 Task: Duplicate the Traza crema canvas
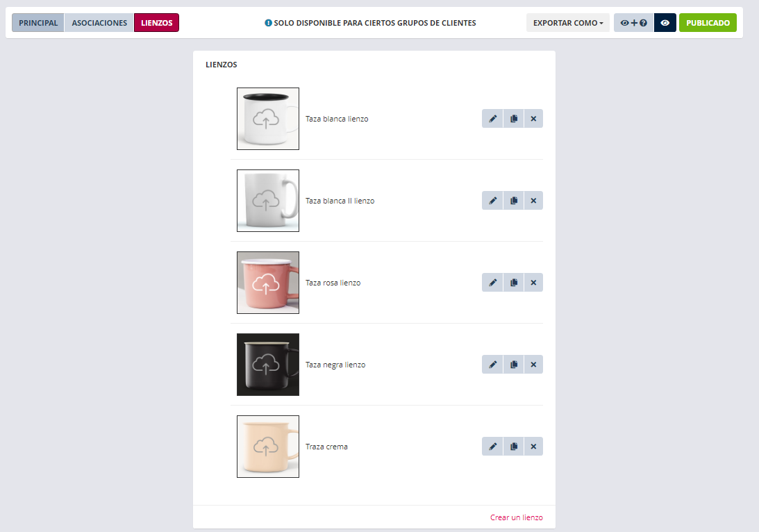[x=514, y=447]
